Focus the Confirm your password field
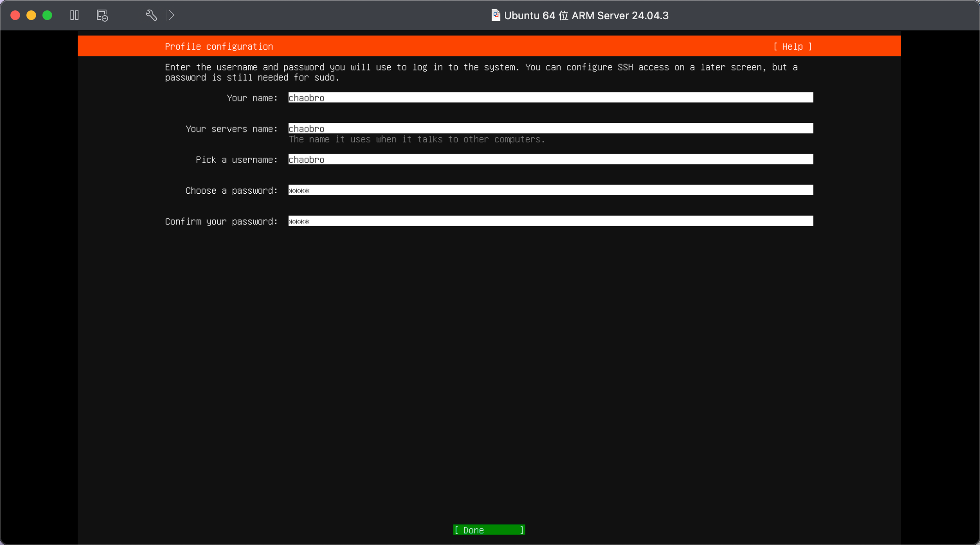Image resolution: width=980 pixels, height=545 pixels. click(550, 221)
